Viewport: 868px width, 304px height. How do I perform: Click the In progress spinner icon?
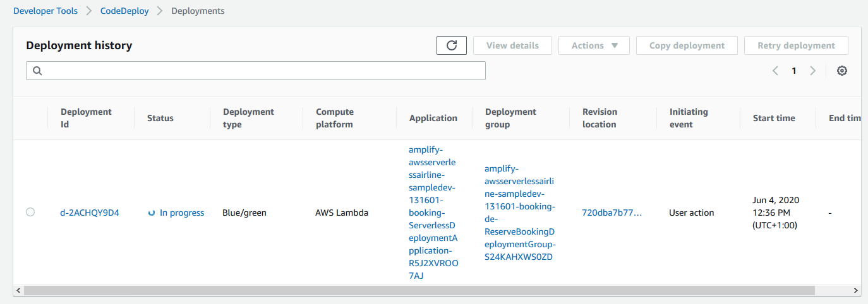coord(152,213)
